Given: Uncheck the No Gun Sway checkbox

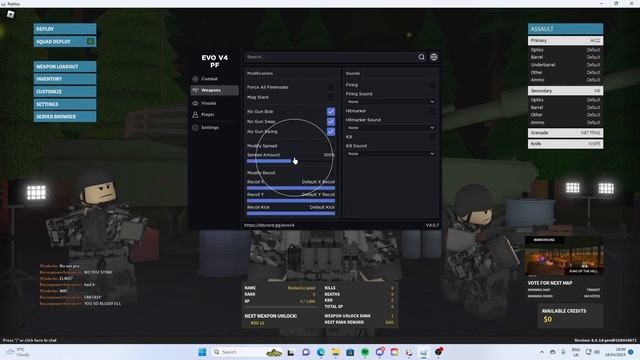Looking at the screenshot, I should click(x=331, y=122).
